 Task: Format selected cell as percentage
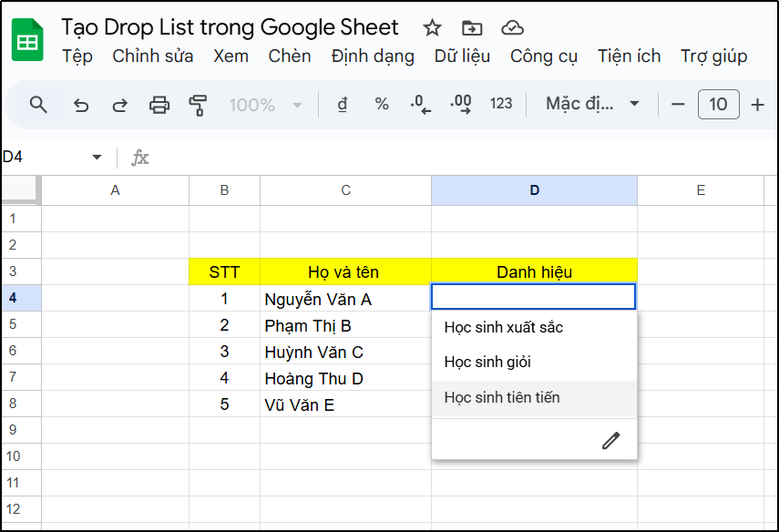pos(381,104)
